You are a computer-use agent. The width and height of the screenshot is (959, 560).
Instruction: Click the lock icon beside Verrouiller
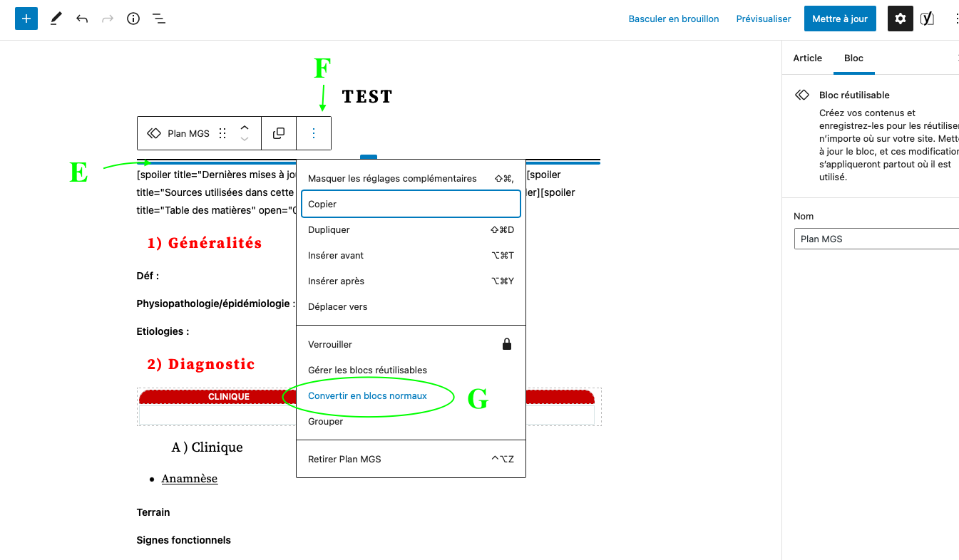click(x=507, y=344)
